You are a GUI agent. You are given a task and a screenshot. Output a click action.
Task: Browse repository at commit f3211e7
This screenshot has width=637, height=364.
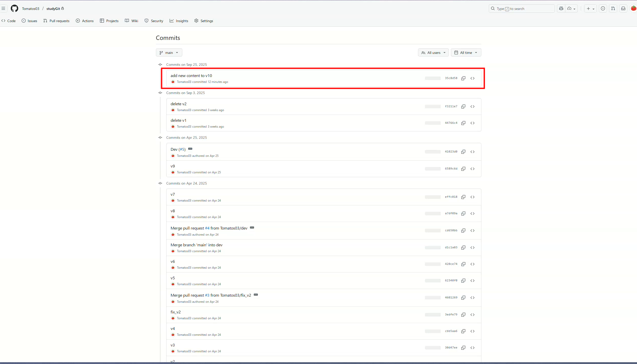[472, 107]
